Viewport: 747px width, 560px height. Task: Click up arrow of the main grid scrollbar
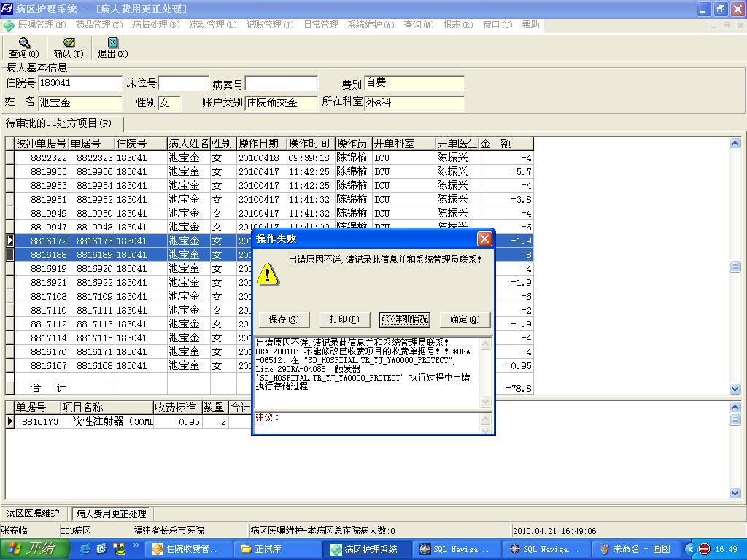click(x=735, y=144)
